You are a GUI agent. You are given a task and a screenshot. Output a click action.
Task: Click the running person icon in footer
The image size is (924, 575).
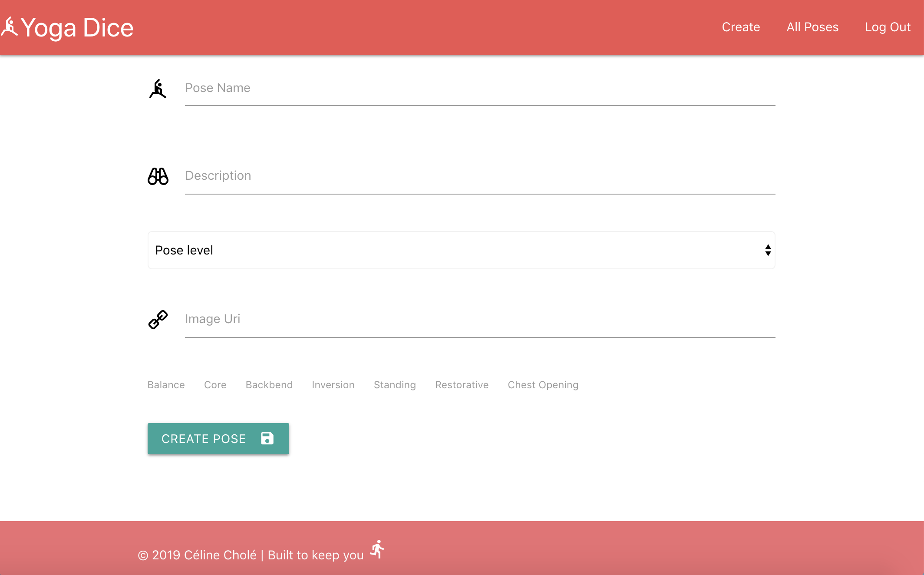tap(377, 549)
